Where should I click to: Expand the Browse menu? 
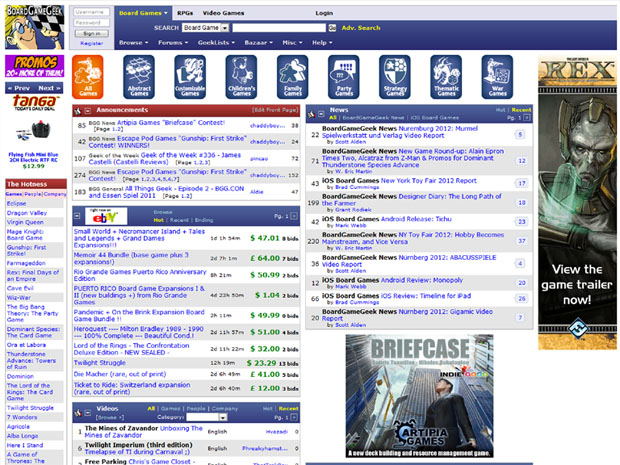point(134,43)
